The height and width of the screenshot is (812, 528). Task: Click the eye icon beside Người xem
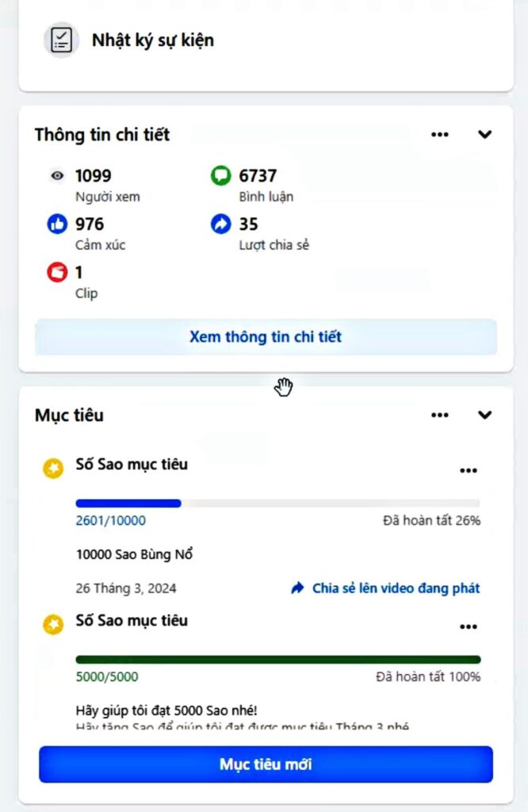click(56, 176)
